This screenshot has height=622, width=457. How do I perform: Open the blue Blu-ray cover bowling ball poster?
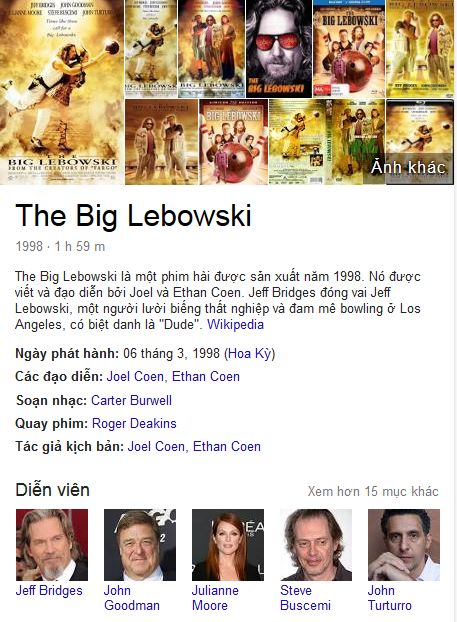click(x=349, y=48)
